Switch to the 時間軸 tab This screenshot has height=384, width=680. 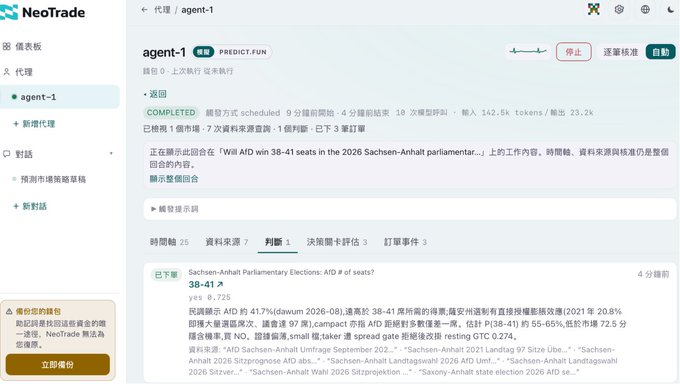[x=169, y=242]
